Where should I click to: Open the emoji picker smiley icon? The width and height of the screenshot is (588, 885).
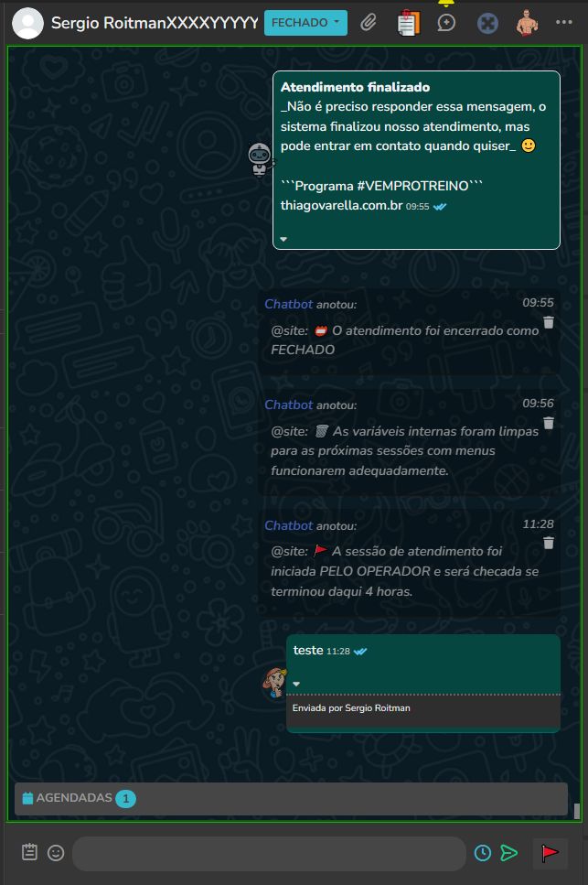click(x=56, y=853)
